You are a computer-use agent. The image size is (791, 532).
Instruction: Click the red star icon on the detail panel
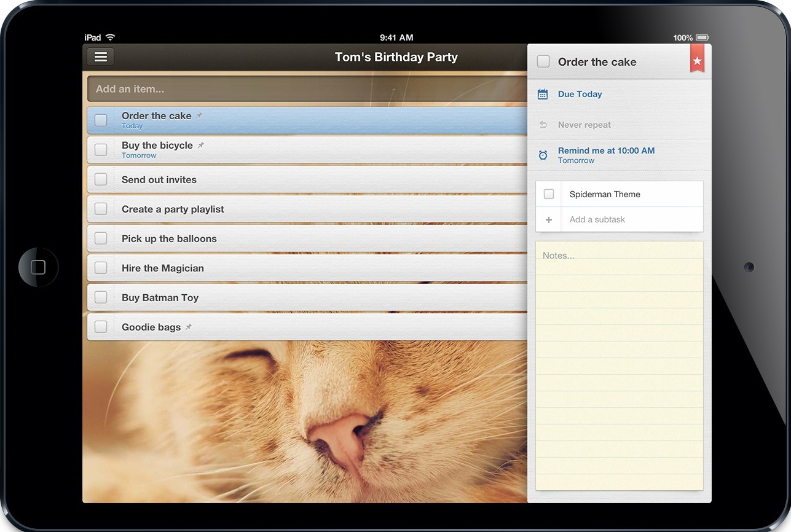[696, 60]
